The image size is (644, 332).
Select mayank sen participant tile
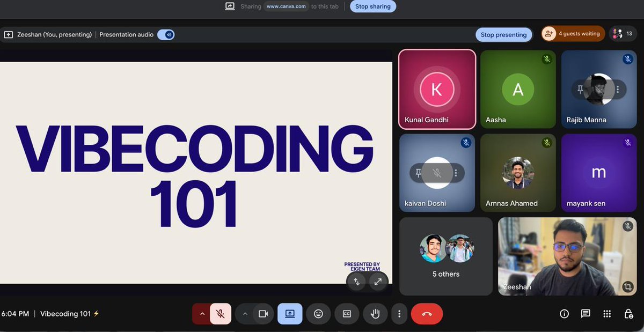tap(599, 173)
